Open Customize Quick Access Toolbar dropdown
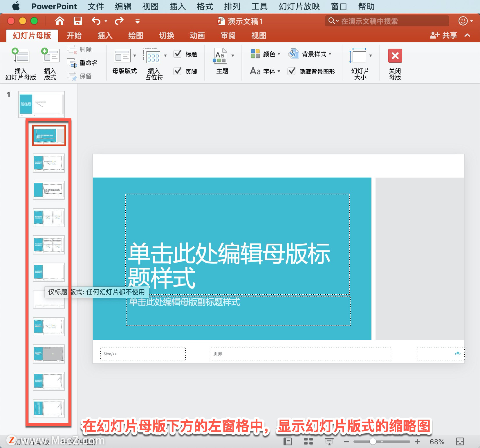 tap(138, 21)
